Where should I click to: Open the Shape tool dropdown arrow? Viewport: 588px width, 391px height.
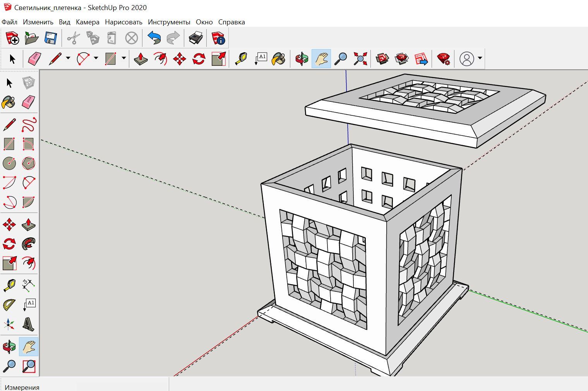[x=124, y=58]
